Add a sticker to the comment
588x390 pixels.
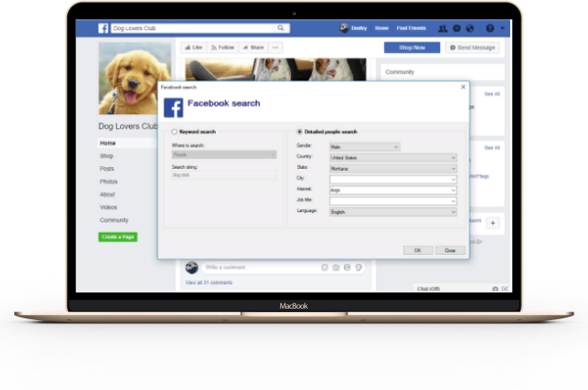[x=358, y=267]
